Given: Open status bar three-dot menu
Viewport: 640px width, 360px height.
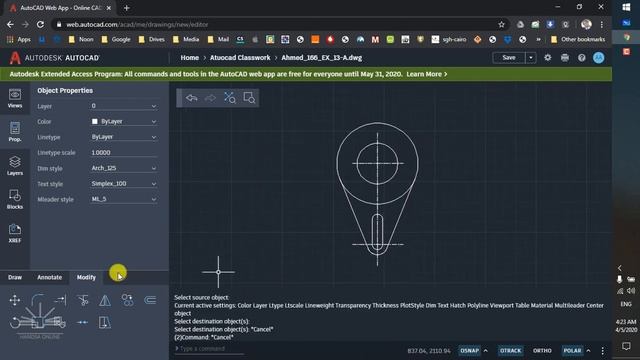Looking at the screenshot, I should pos(602,351).
